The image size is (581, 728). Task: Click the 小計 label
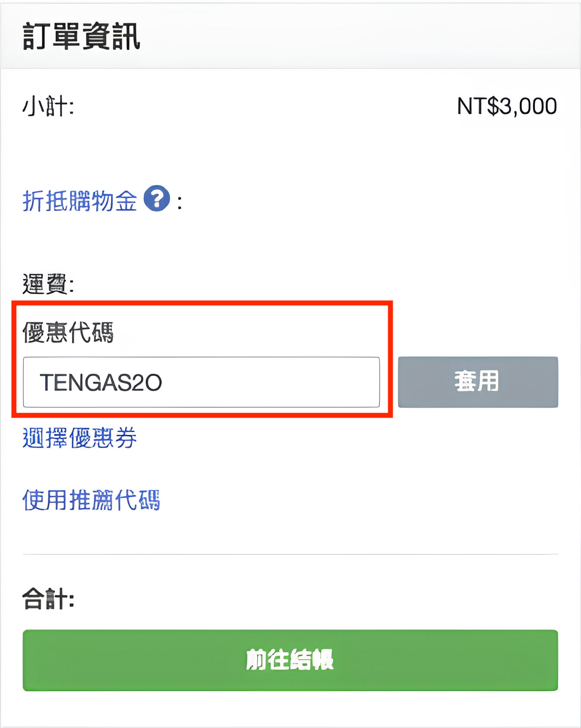pos(48,106)
